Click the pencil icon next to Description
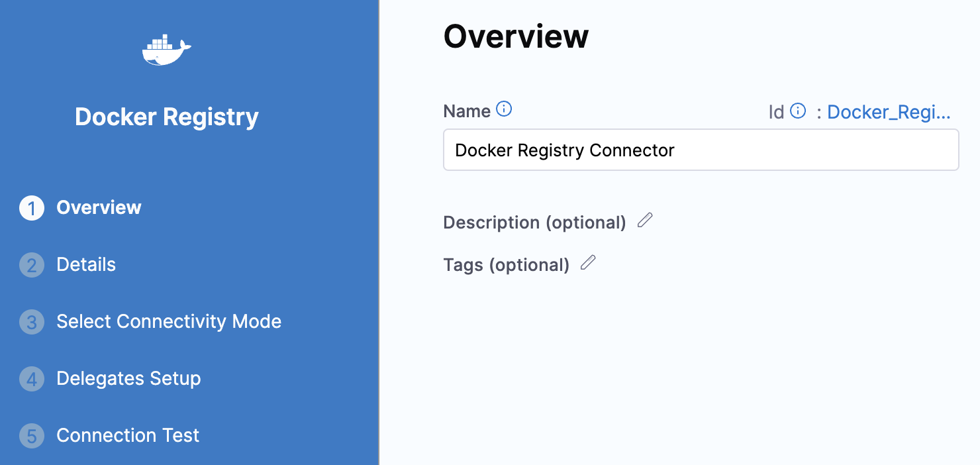Image resolution: width=980 pixels, height=465 pixels. click(645, 221)
